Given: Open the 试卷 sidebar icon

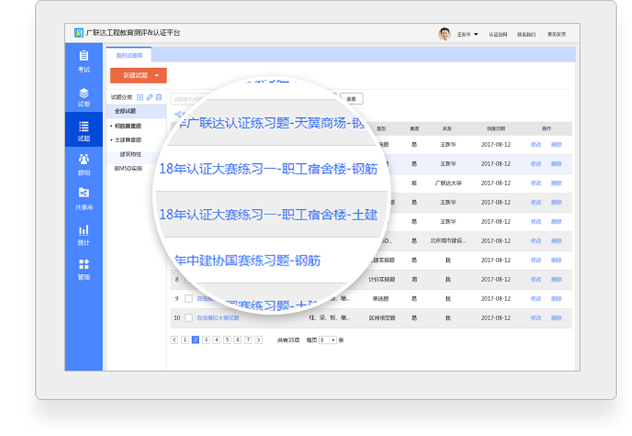Looking at the screenshot, I should 84,97.
